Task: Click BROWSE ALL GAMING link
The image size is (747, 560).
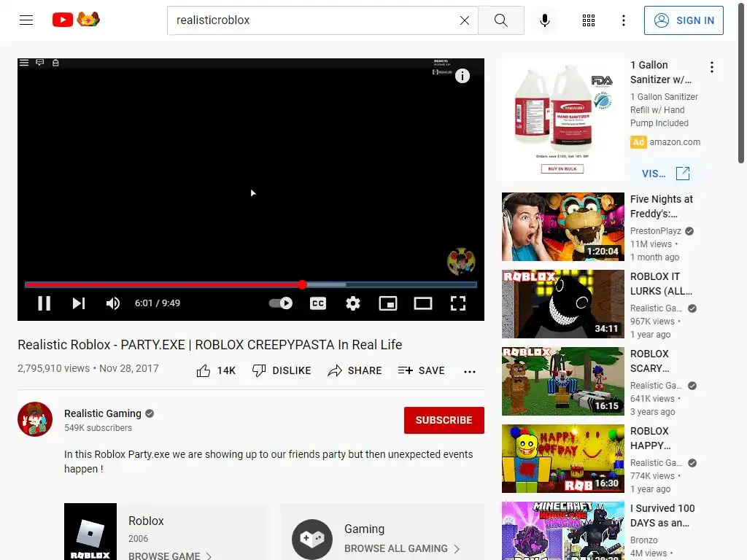Action: 402,548
